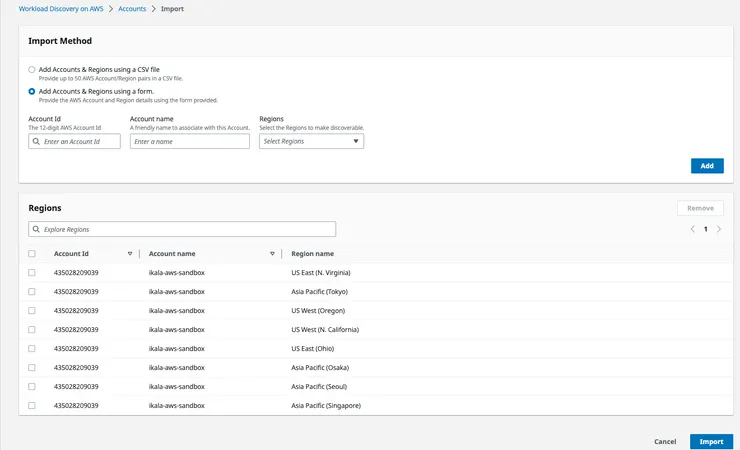Sort by Account Id column arrow
This screenshot has width=740, height=450.
click(x=130, y=254)
